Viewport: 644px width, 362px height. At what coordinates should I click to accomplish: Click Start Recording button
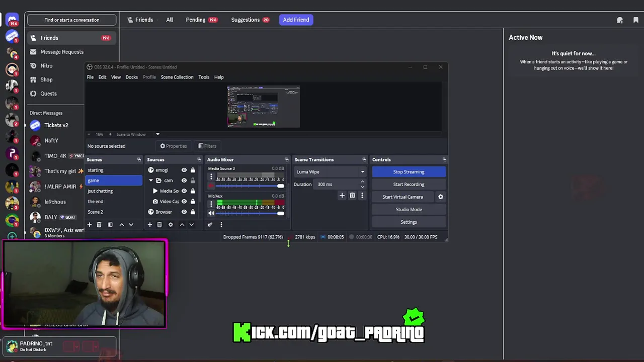pyautogui.click(x=409, y=185)
